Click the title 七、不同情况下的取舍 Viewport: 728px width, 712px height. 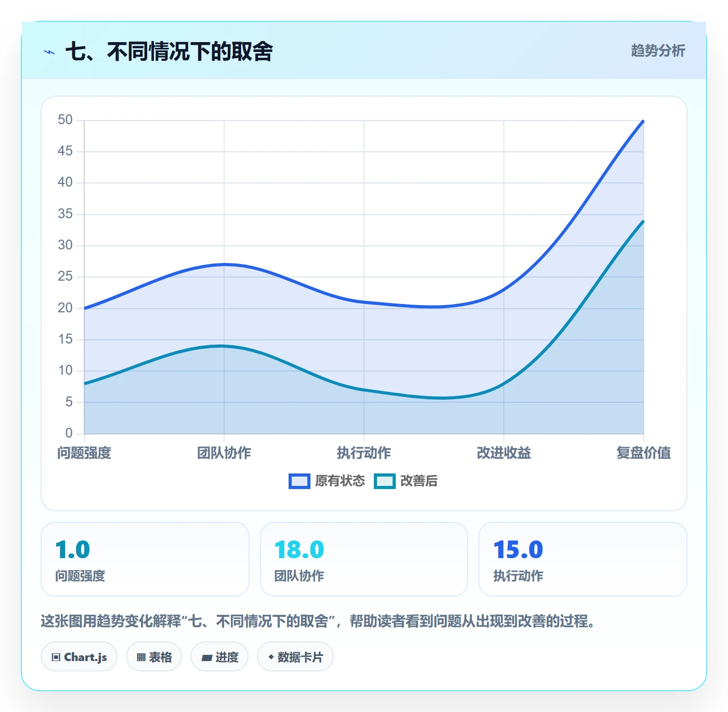click(169, 51)
